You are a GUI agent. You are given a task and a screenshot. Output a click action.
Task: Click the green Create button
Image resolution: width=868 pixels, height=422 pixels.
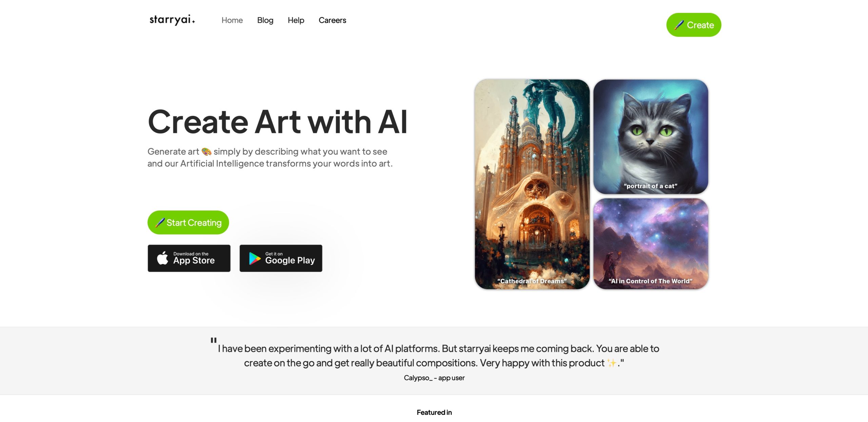[x=694, y=25]
